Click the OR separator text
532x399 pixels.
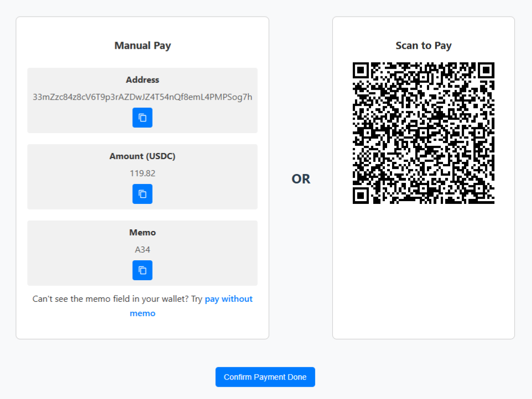300,179
